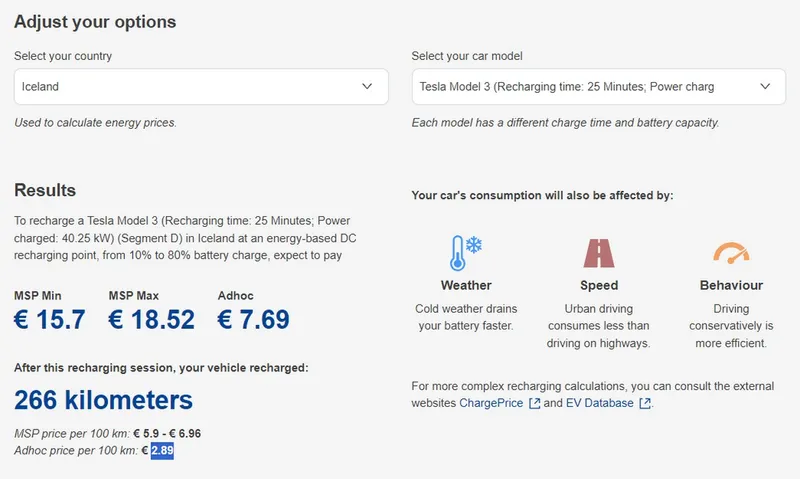Click the Adhoc € 7.69 price
The width and height of the screenshot is (800, 479).
pyautogui.click(x=253, y=320)
